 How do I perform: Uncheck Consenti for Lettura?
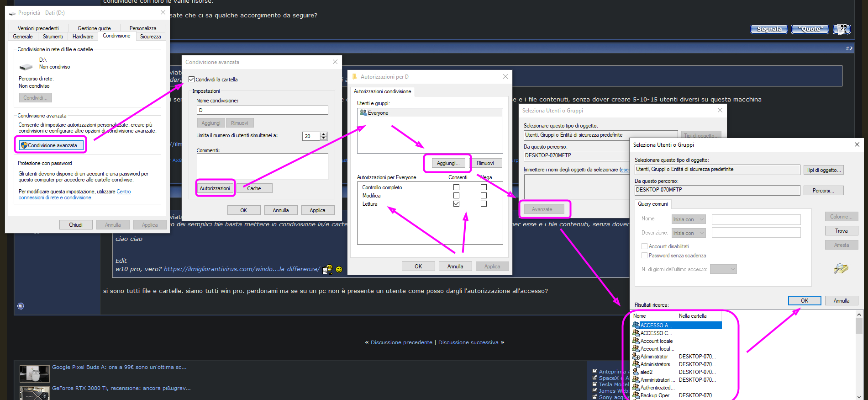pos(456,204)
